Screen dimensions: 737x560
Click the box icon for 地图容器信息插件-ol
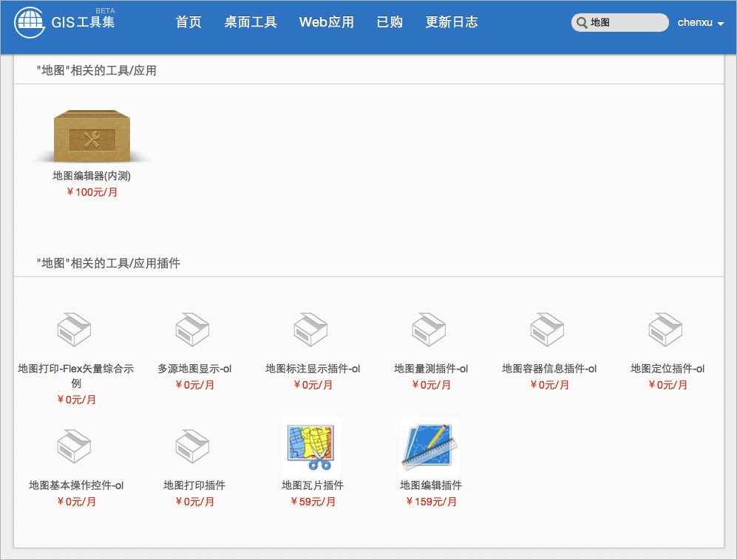(x=547, y=329)
